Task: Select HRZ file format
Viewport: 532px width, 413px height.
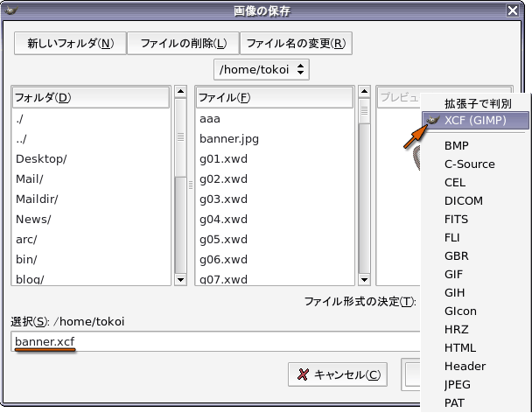Action: tap(476, 329)
